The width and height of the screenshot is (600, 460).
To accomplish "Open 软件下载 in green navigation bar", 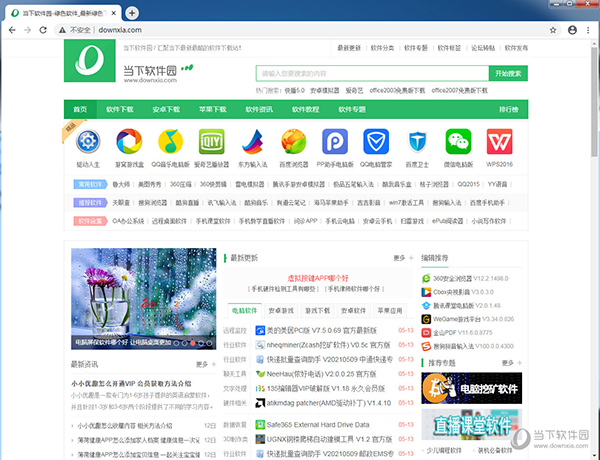I will (120, 109).
